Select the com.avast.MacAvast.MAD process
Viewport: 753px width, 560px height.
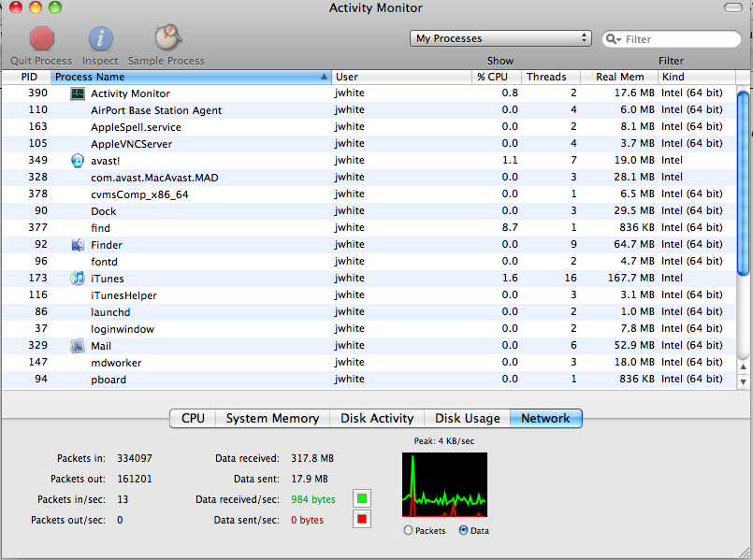369,177
